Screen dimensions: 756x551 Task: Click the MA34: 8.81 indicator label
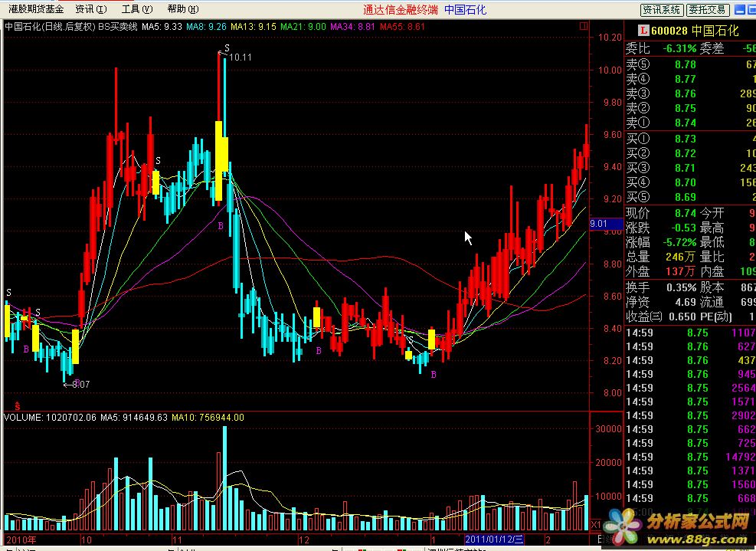pyautogui.click(x=352, y=27)
